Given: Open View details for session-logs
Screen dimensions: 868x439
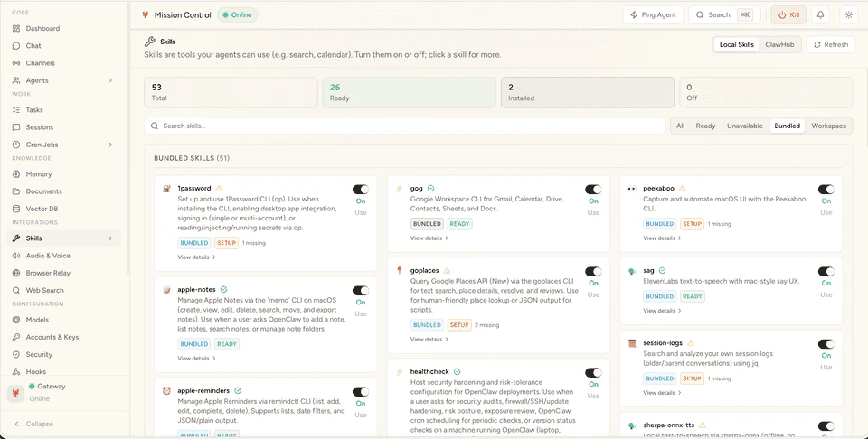Looking at the screenshot, I should coord(662,393).
